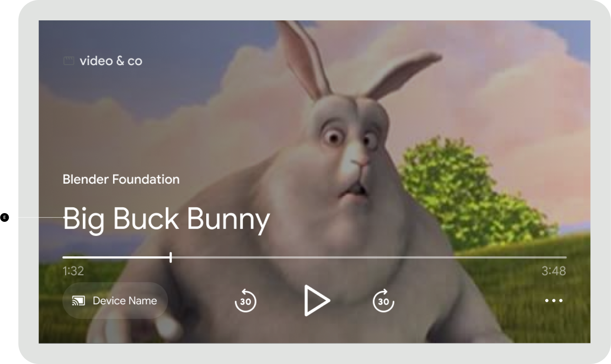The height and width of the screenshot is (364, 611).
Task: Click the Blender Foundation subtitle
Action: coord(121,179)
